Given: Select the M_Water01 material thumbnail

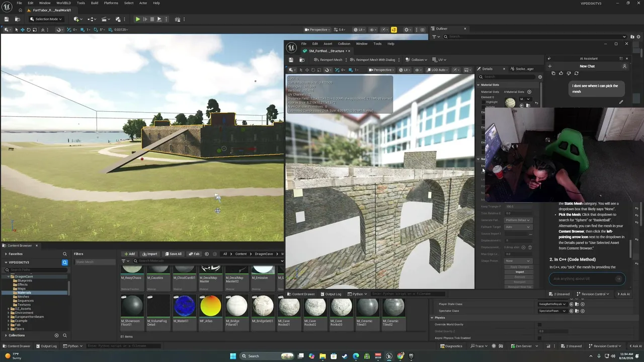Looking at the screenshot, I should 184,306.
